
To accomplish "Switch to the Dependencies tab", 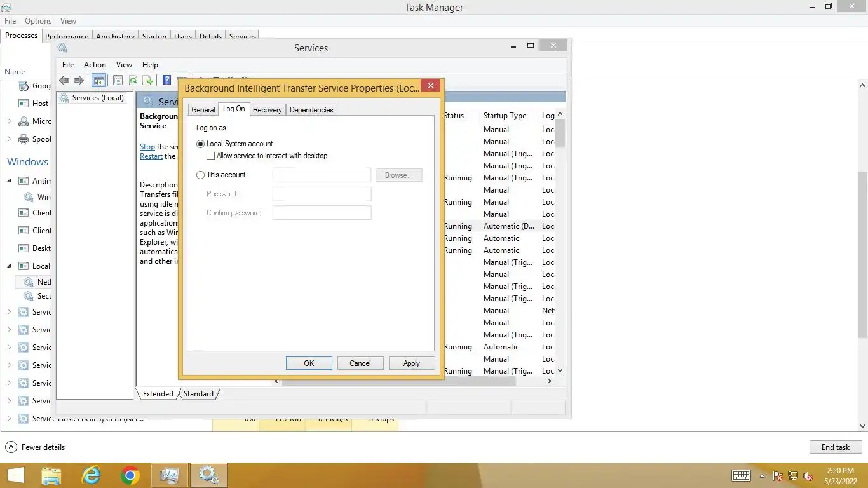I will (311, 110).
